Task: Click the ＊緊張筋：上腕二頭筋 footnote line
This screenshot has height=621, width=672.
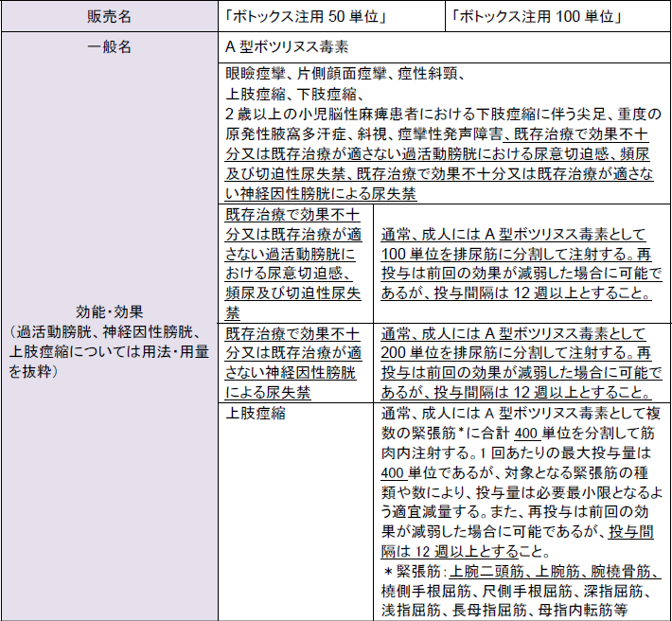Action: click(522, 571)
